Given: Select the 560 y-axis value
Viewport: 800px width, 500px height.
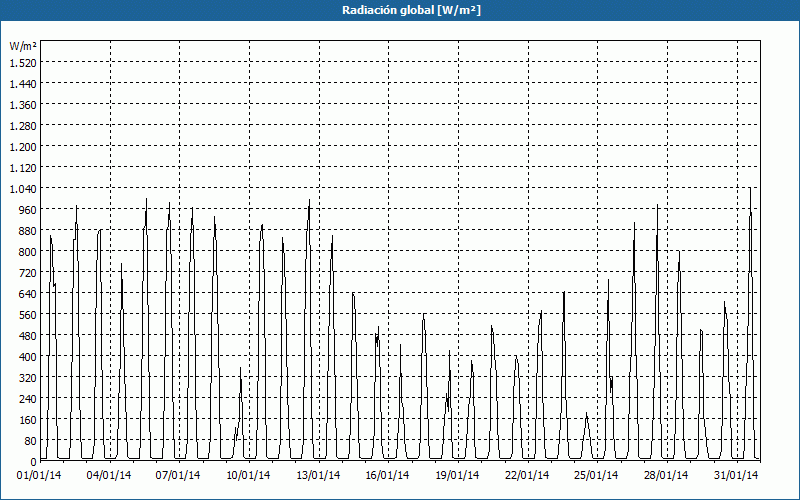Looking at the screenshot, I should [x=28, y=315].
